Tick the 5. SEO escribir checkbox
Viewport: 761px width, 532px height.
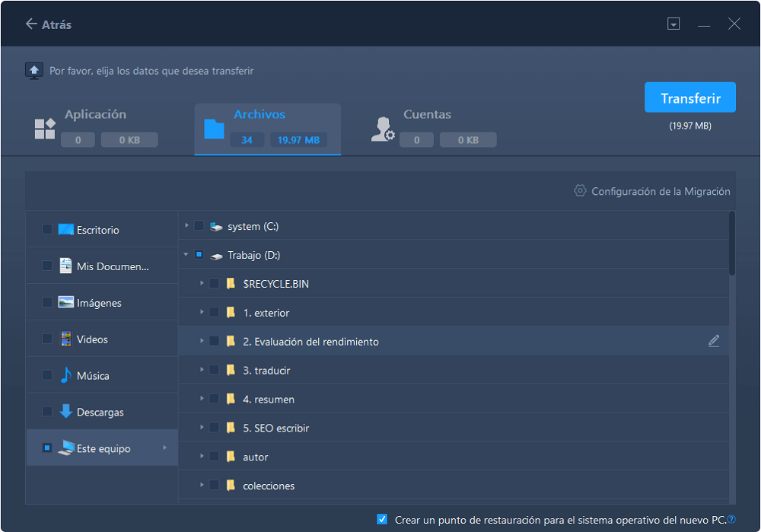214,427
